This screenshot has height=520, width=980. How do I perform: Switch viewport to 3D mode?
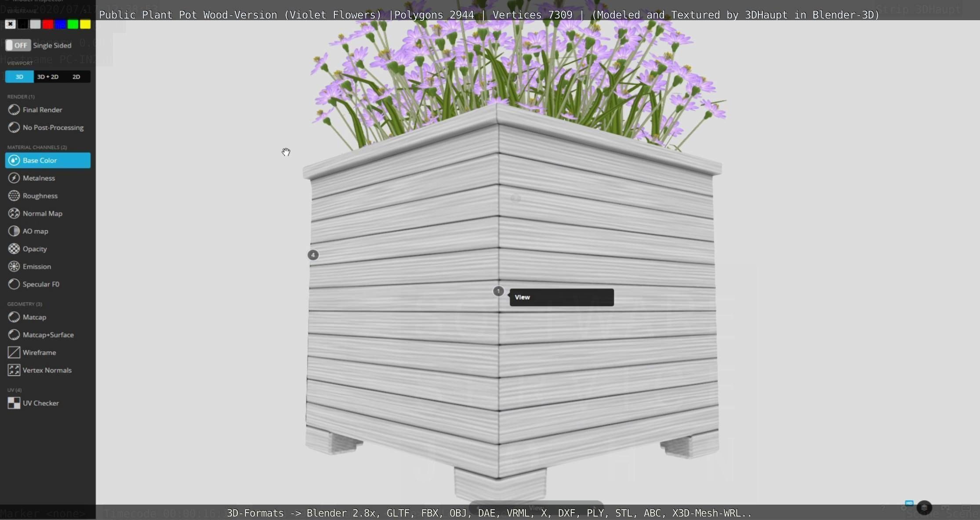point(19,76)
